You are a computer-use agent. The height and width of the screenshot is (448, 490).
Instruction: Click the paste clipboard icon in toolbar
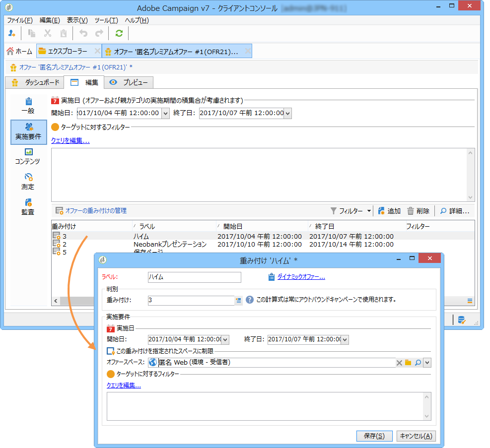[x=64, y=33]
